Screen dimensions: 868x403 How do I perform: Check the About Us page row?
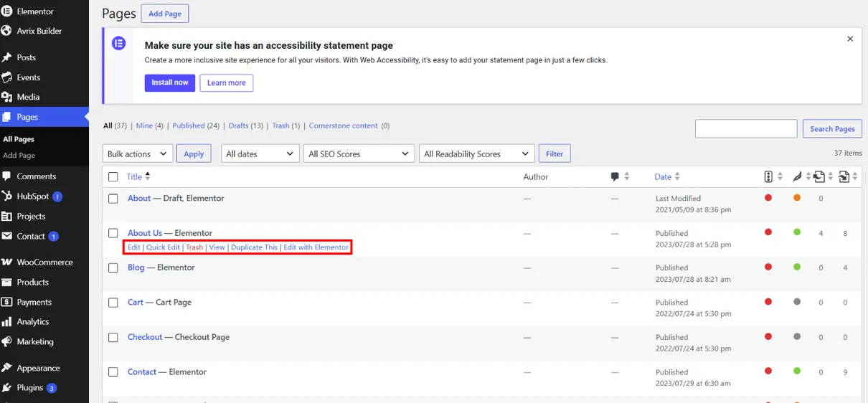[x=113, y=233]
